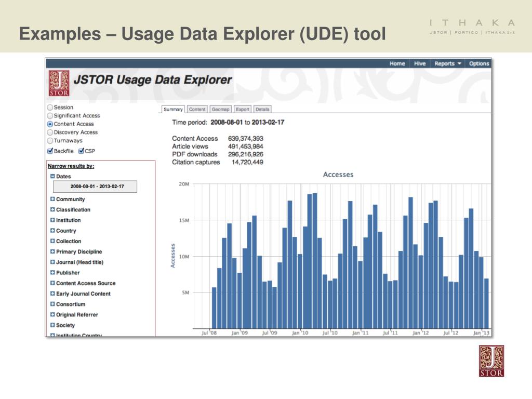Click the Jan '13 label on the time axis
Screen dimensions: 532x399
click(482, 333)
